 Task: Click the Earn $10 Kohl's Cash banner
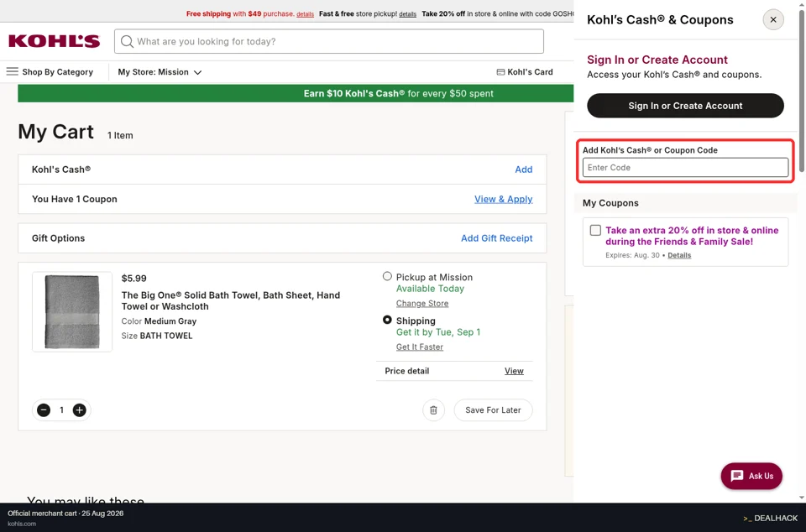point(296,93)
